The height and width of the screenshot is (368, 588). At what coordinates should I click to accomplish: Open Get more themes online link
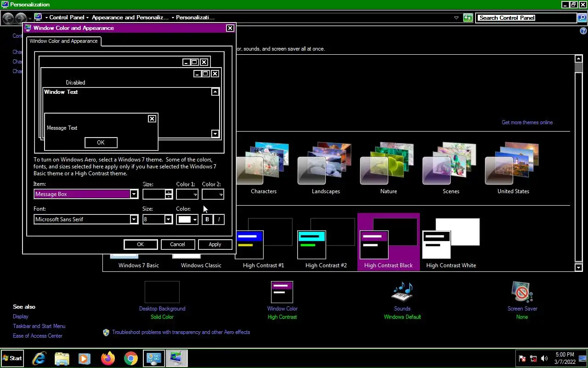pos(527,122)
